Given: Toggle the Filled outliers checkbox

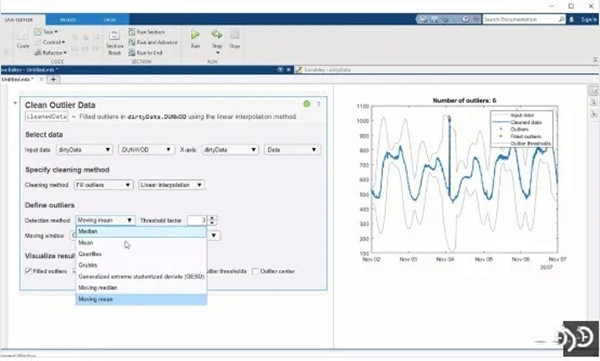Looking at the screenshot, I should 28,271.
